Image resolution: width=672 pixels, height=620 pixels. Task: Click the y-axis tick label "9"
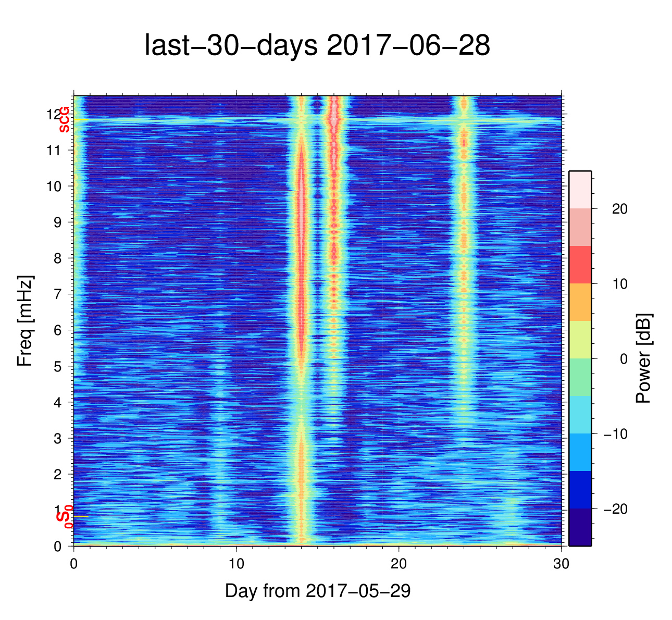point(58,222)
